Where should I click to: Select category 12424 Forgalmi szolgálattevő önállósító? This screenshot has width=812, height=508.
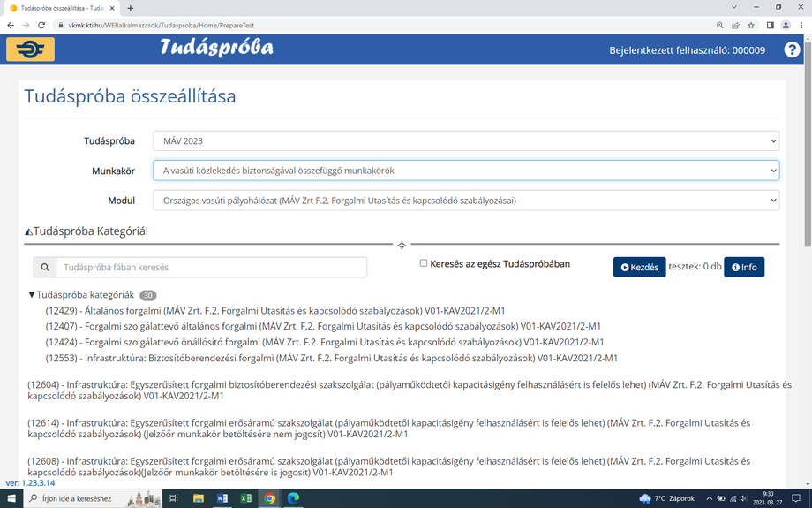pyautogui.click(x=325, y=342)
